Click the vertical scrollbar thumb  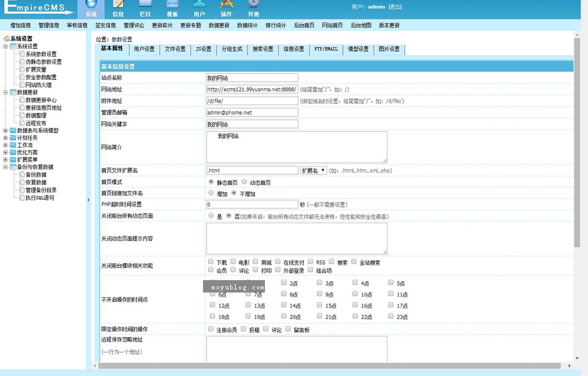(x=577, y=142)
